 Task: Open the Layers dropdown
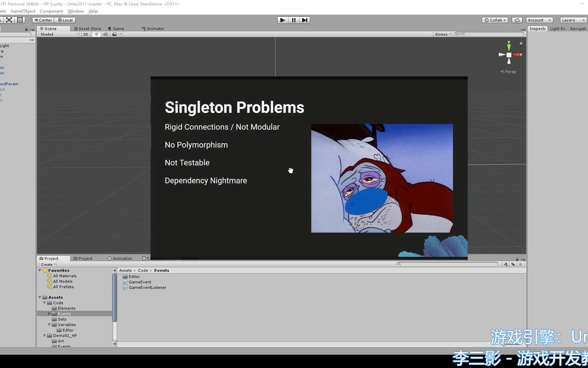pos(573,20)
